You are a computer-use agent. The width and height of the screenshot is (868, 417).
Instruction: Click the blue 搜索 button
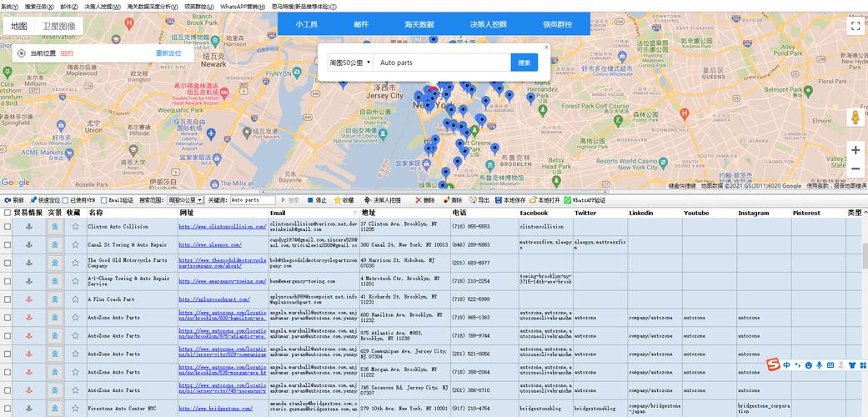pos(524,63)
